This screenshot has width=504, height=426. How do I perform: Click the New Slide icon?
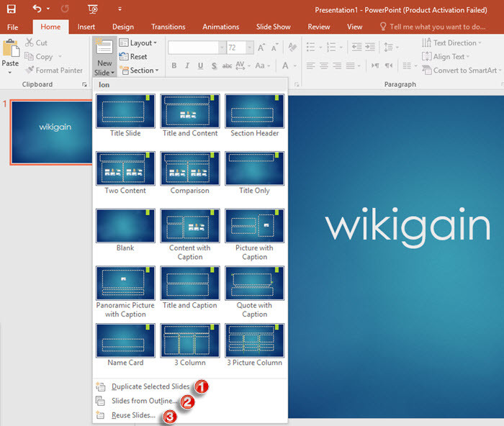(x=104, y=47)
